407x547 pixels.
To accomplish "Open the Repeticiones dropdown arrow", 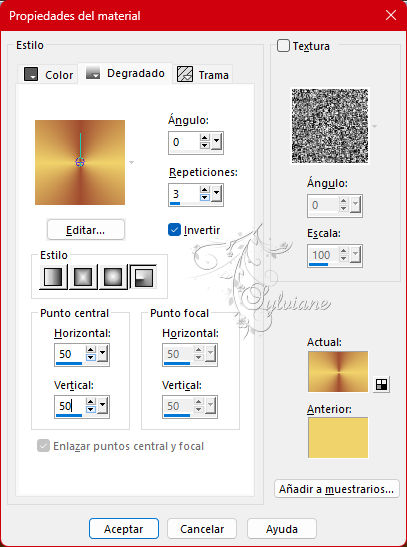I will pos(217,194).
